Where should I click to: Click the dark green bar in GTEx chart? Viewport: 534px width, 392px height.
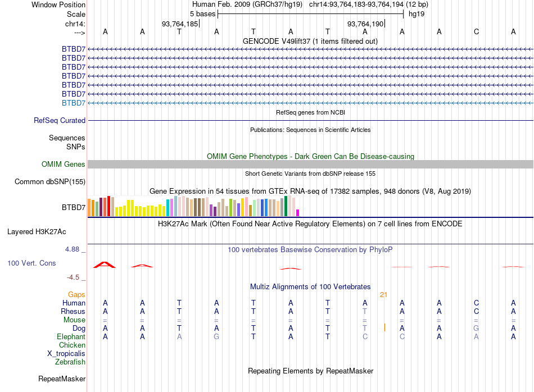click(x=286, y=206)
